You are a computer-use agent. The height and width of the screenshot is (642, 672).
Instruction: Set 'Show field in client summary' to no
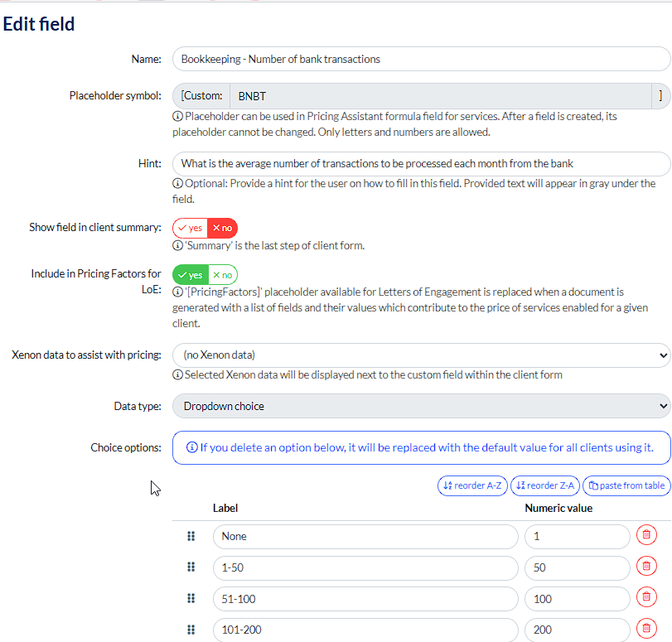point(222,228)
